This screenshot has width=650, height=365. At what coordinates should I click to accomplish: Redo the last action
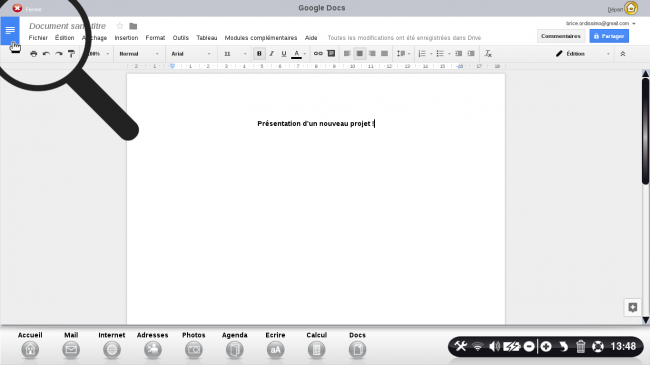[59, 54]
